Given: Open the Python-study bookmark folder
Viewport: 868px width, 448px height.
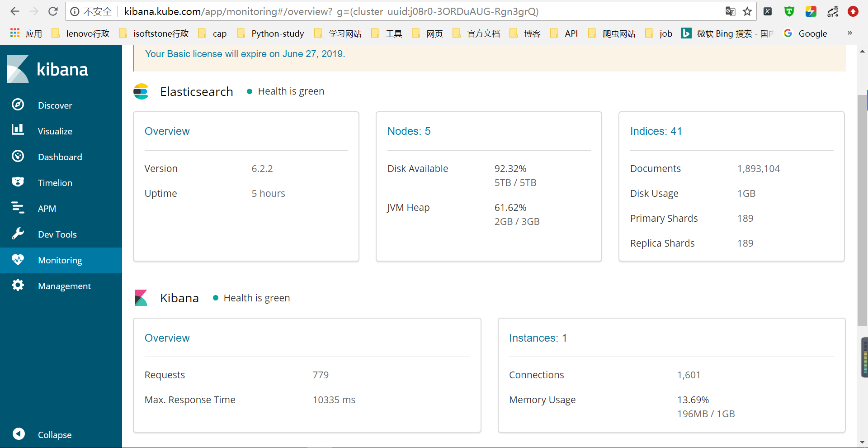Looking at the screenshot, I should click(270, 33).
